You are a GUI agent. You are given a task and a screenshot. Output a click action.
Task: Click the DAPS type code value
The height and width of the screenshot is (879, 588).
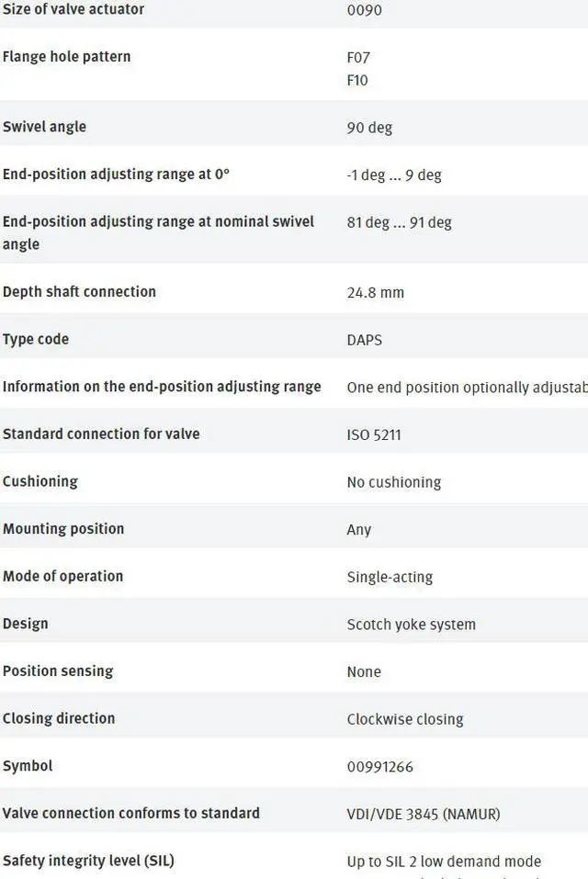364,340
